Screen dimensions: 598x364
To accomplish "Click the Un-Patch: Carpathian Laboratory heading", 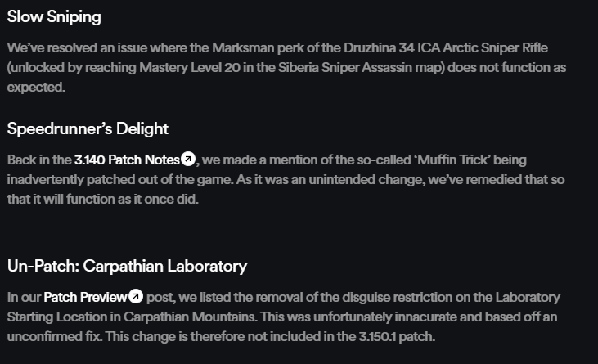I will coord(127,266).
